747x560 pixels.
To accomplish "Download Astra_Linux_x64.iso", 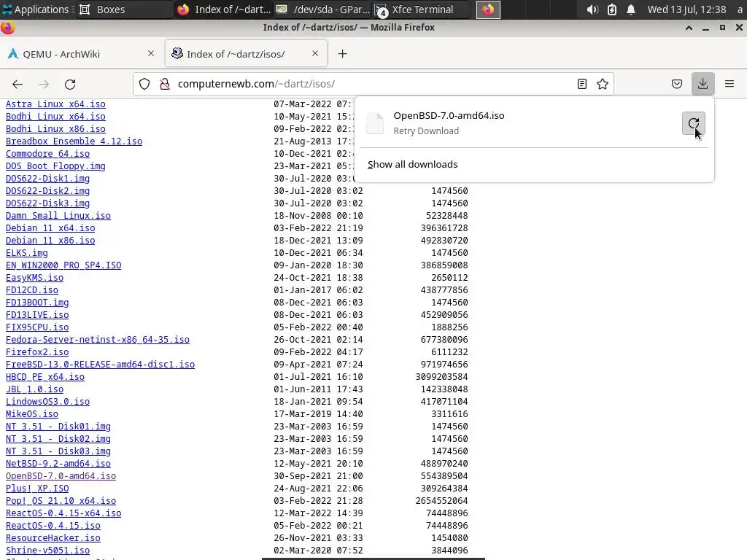I will pos(55,104).
